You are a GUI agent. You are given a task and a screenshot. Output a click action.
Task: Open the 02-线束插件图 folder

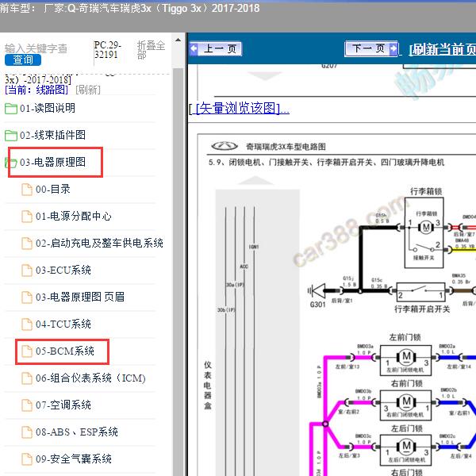click(x=52, y=135)
